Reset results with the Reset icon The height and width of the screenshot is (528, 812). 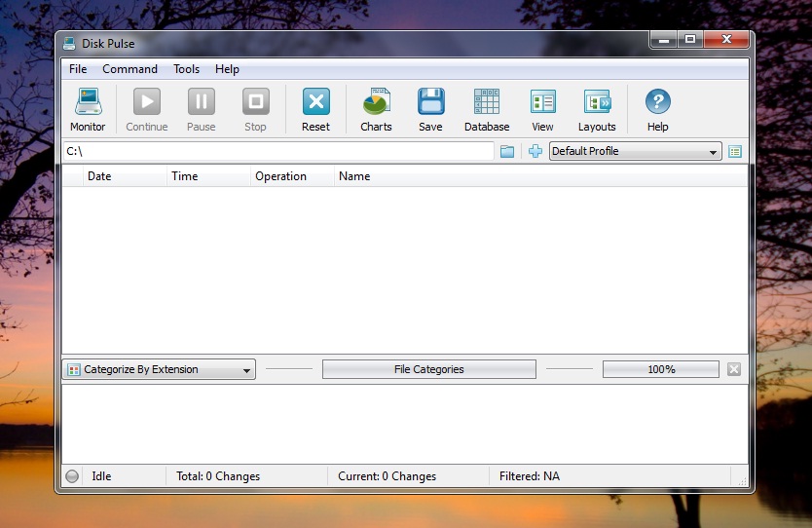(x=315, y=109)
